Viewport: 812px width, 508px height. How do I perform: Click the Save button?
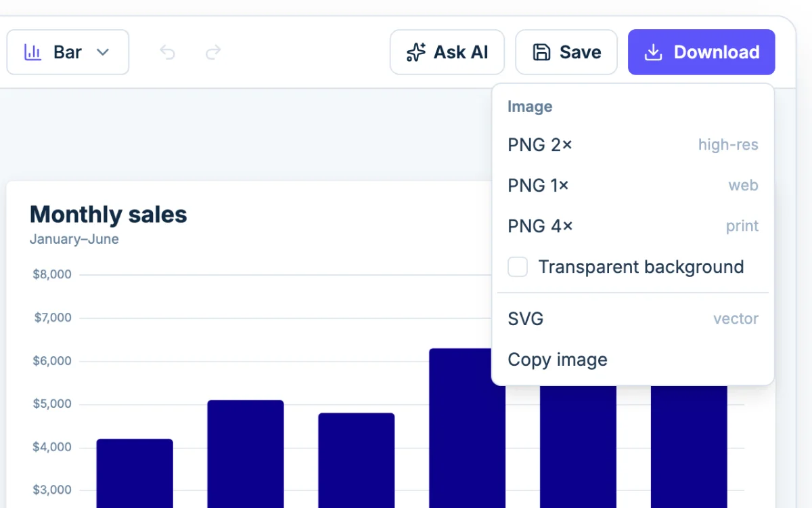pos(566,52)
